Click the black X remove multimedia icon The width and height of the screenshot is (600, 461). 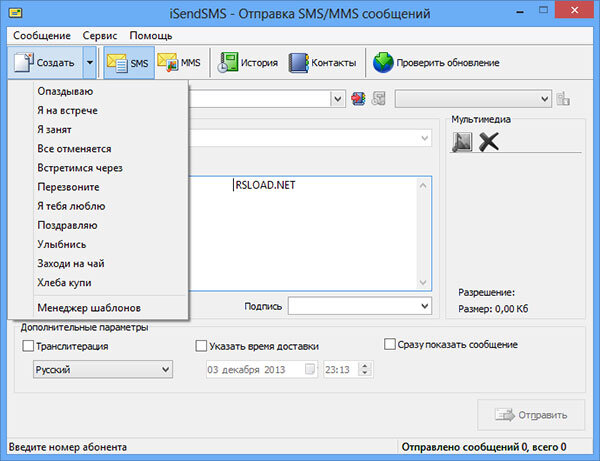pyautogui.click(x=489, y=142)
